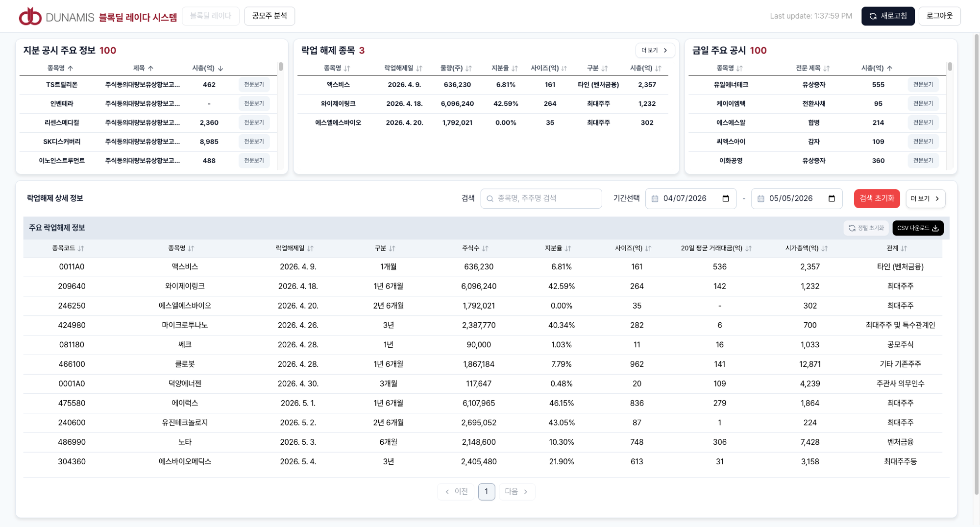Select 클로봇 in detail table
Image resolution: width=980 pixels, height=527 pixels.
pyautogui.click(x=185, y=364)
